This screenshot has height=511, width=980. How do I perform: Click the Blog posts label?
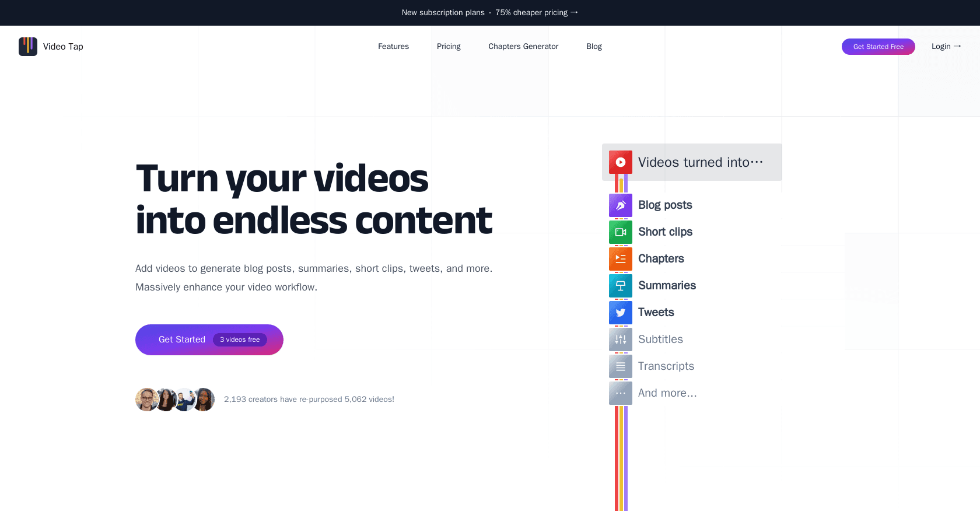point(665,205)
